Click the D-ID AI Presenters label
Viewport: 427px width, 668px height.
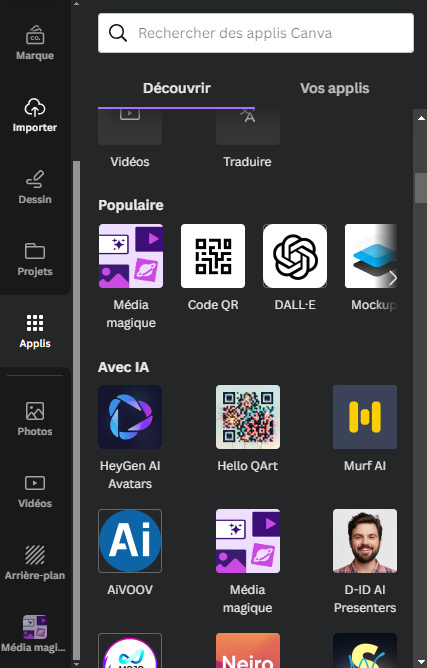(365, 599)
